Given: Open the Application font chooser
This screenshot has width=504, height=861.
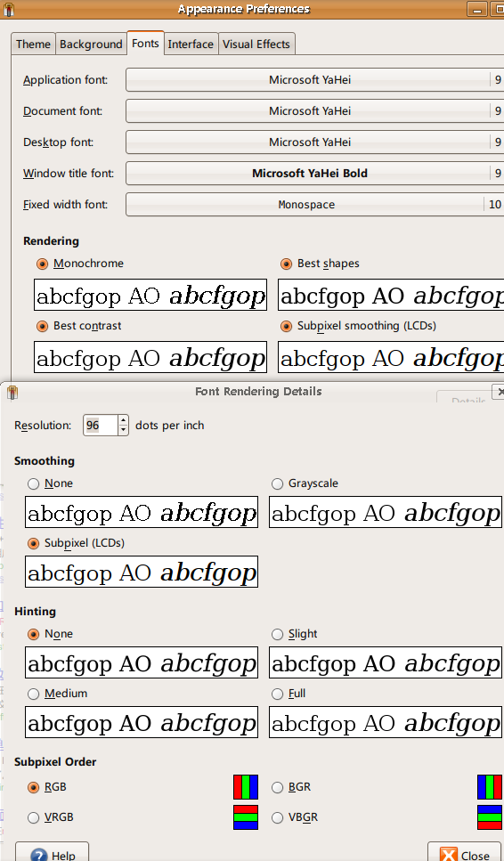Looking at the screenshot, I should (x=314, y=79).
